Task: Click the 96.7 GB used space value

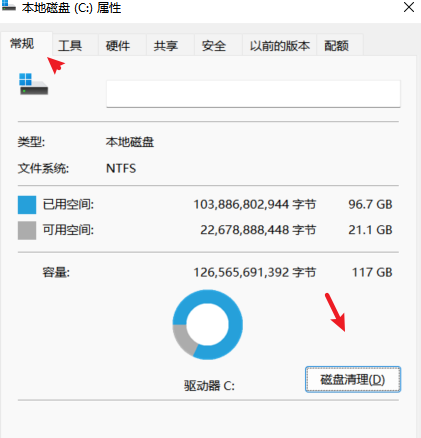Action: tap(370, 204)
